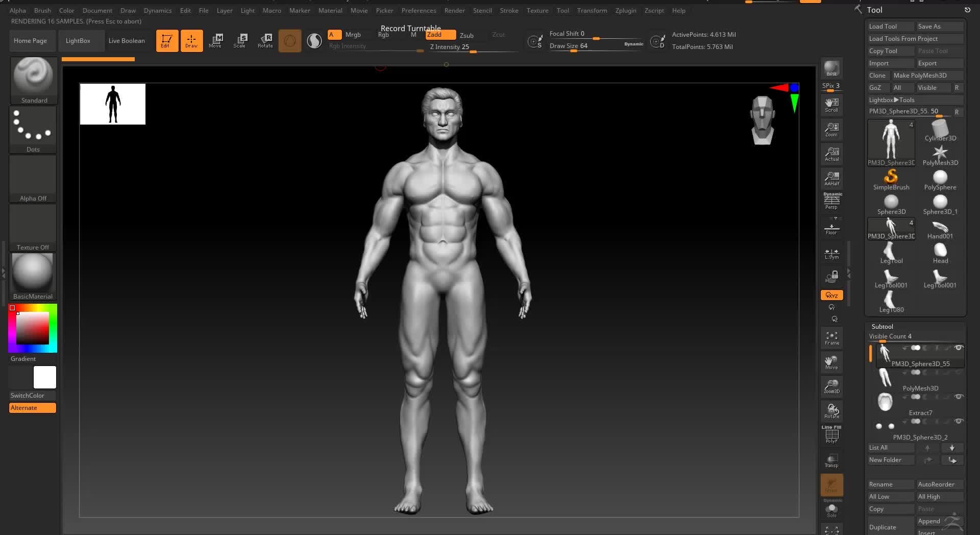The image size is (980, 535).
Task: Select the Rotate tool in top shelf
Action: click(x=265, y=41)
